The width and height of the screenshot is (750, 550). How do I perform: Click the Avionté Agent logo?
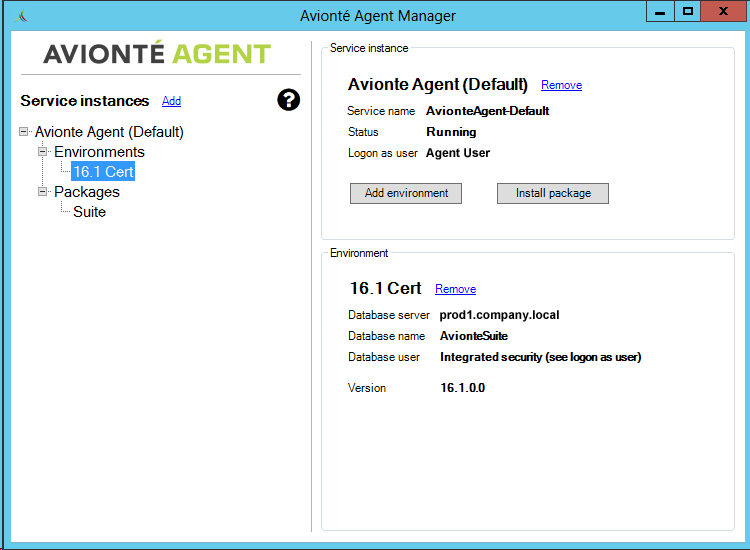click(157, 53)
